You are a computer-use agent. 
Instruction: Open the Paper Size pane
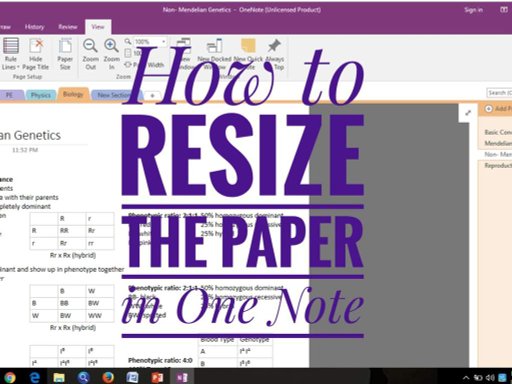(x=65, y=54)
